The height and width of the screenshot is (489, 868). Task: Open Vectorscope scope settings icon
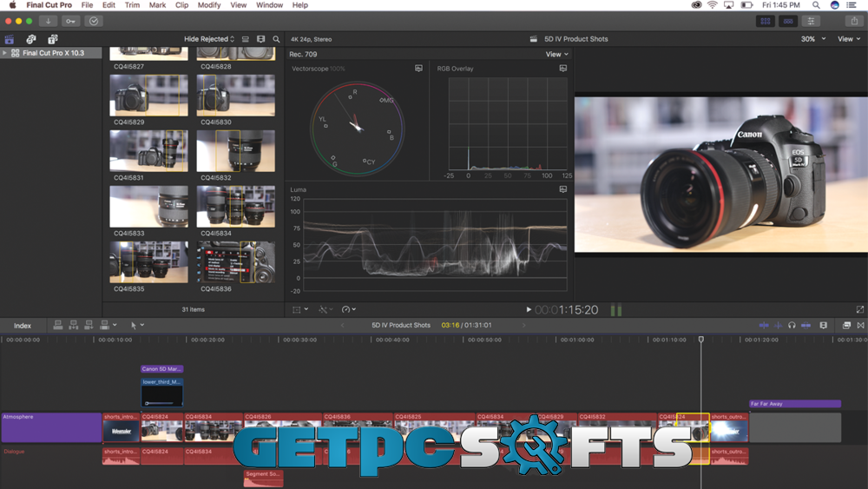pos(418,68)
